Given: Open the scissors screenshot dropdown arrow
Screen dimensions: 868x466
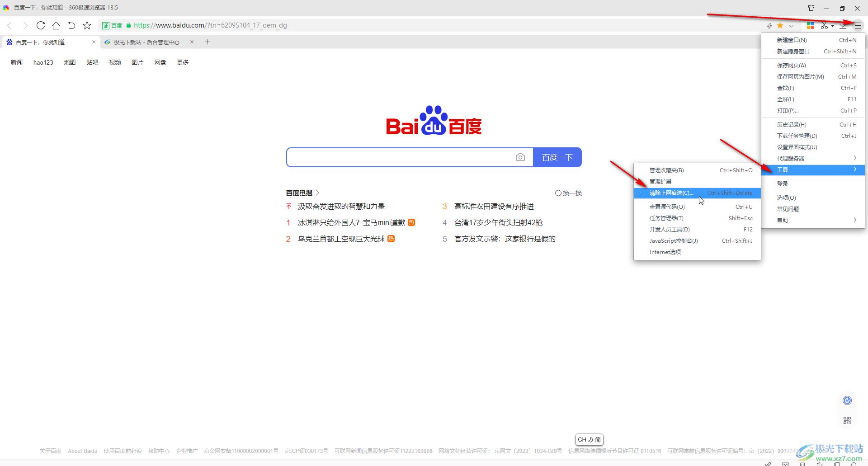Looking at the screenshot, I should 832,26.
